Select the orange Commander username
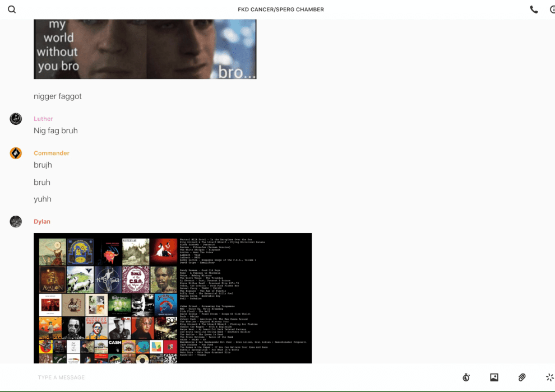The image size is (555, 392). tap(52, 153)
